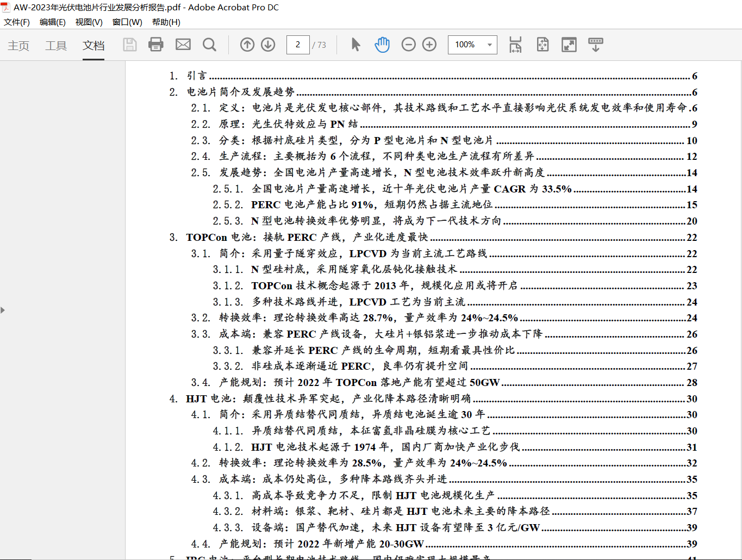
Task: Jump to '2.3. 分类' TOC entry
Action: click(x=444, y=140)
